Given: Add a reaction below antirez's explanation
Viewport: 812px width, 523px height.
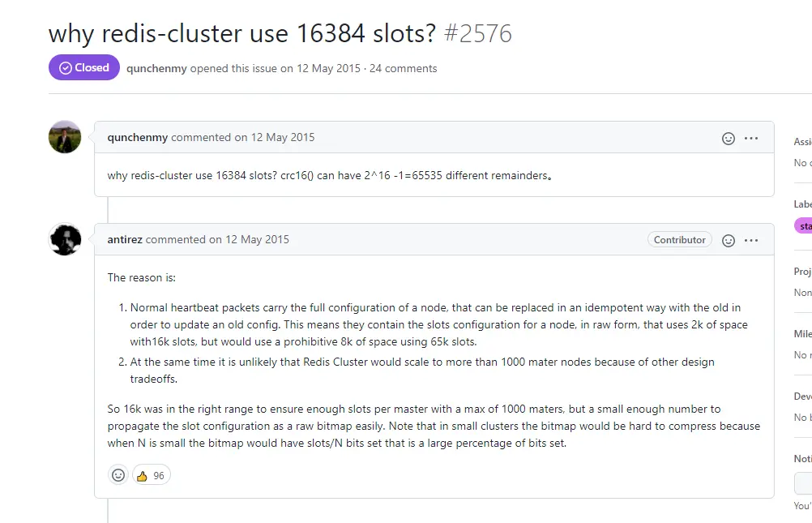Looking at the screenshot, I should pos(118,475).
